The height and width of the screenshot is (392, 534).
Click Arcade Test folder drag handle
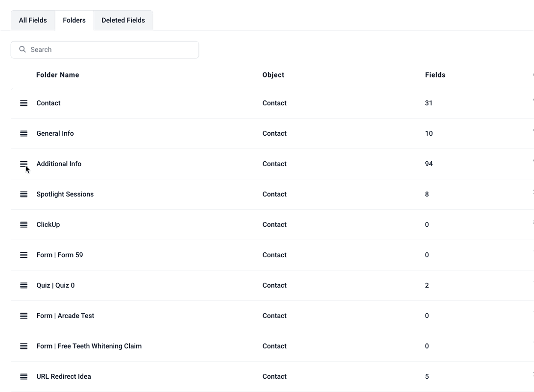(24, 316)
